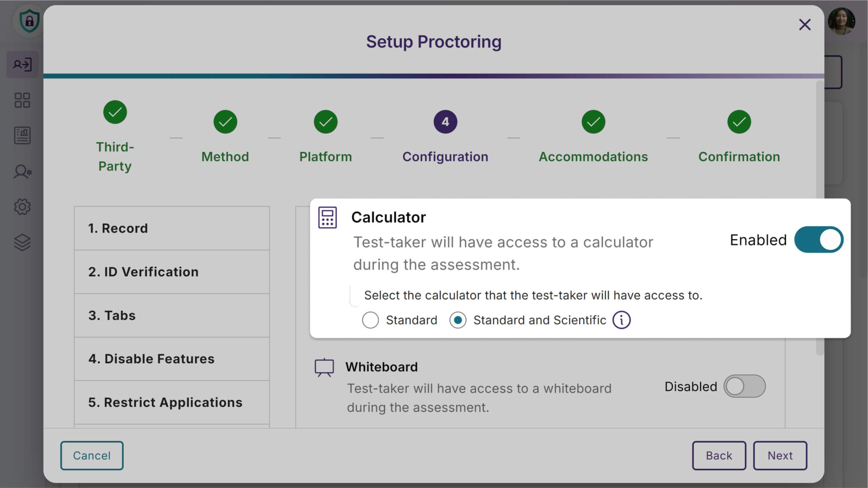Click the calculator icon
This screenshot has width=868, height=488.
coord(327,218)
